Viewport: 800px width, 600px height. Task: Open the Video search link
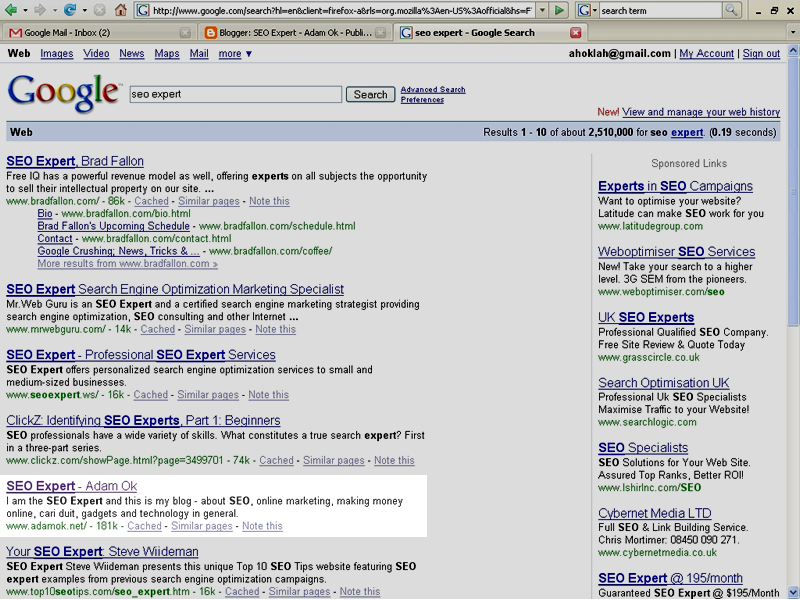tap(96, 54)
